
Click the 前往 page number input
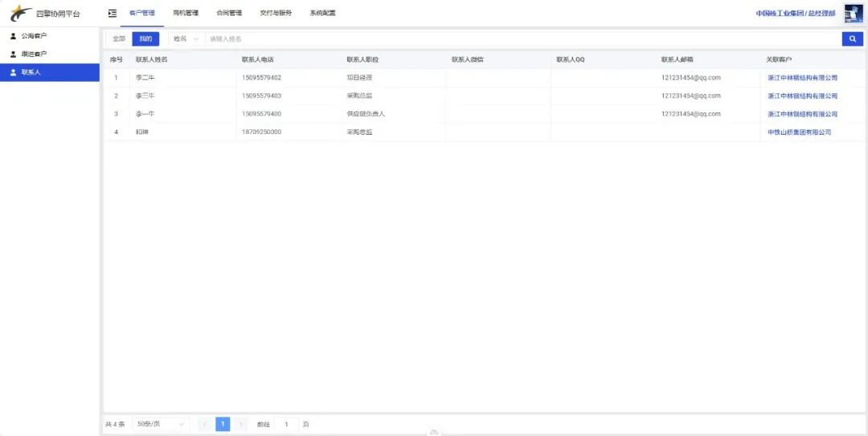[x=286, y=425]
